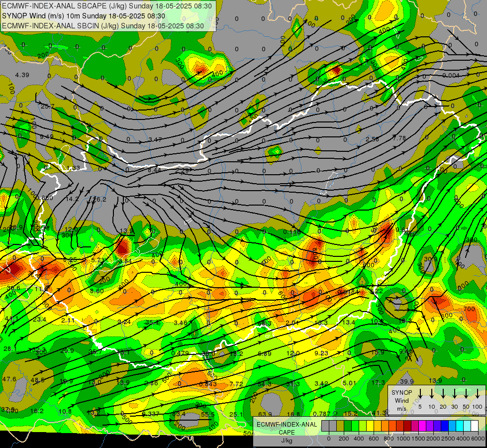
Task: Click the 9.49 value on the map
Action: pos(47,136)
